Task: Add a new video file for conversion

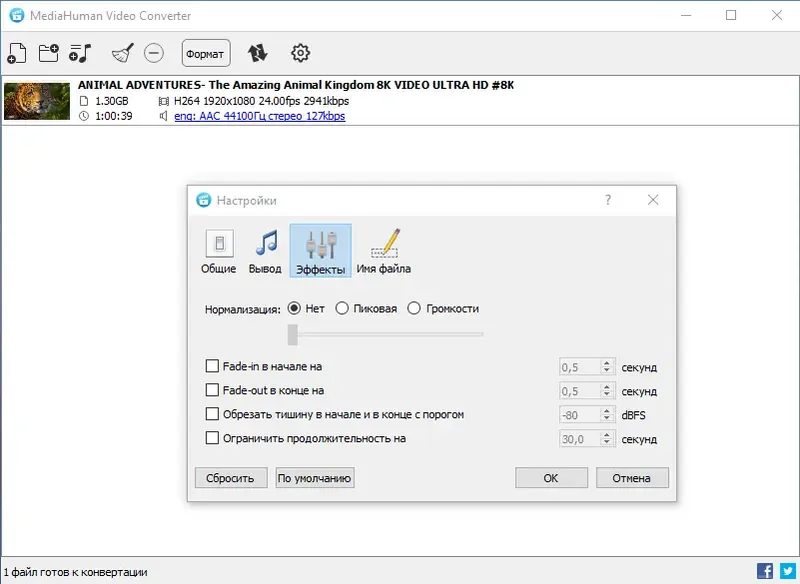Action: pos(16,52)
